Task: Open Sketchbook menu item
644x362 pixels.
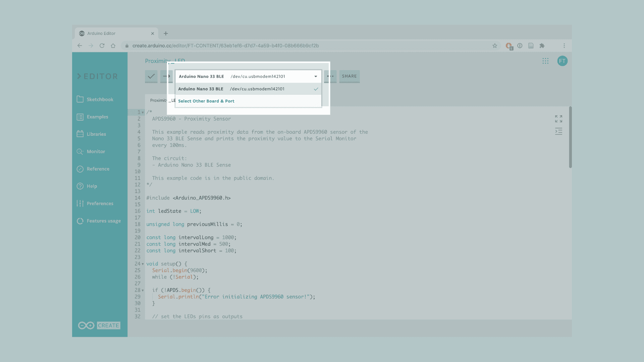Action: tap(100, 100)
